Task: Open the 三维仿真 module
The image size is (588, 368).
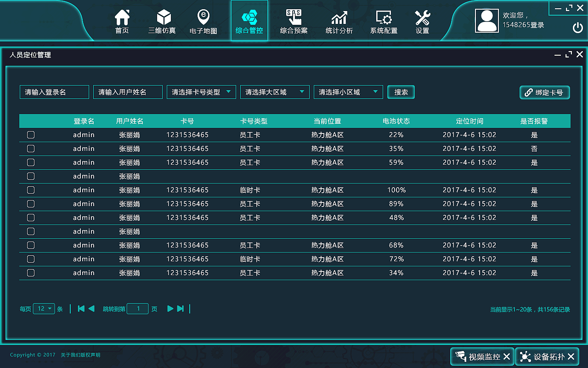Action: click(163, 21)
